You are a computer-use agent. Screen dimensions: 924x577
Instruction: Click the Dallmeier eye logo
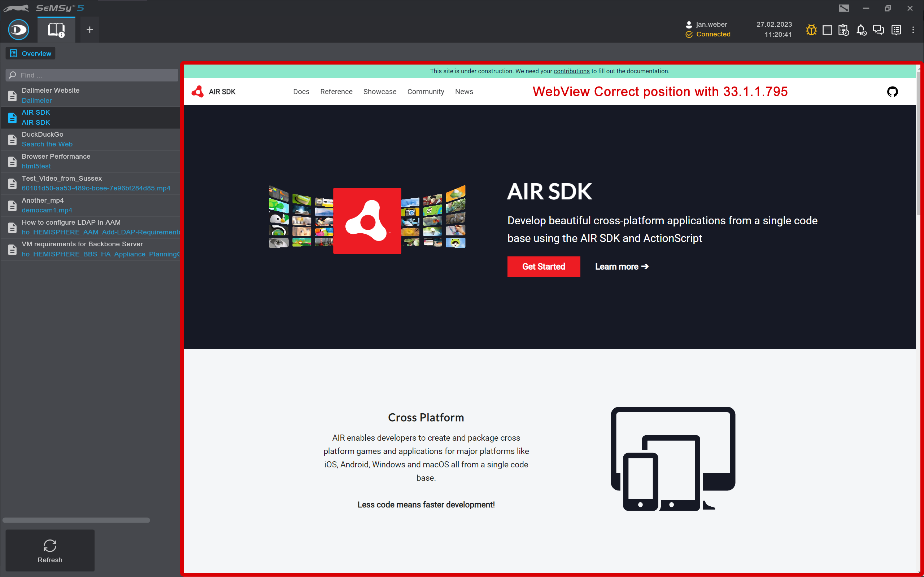point(18,29)
